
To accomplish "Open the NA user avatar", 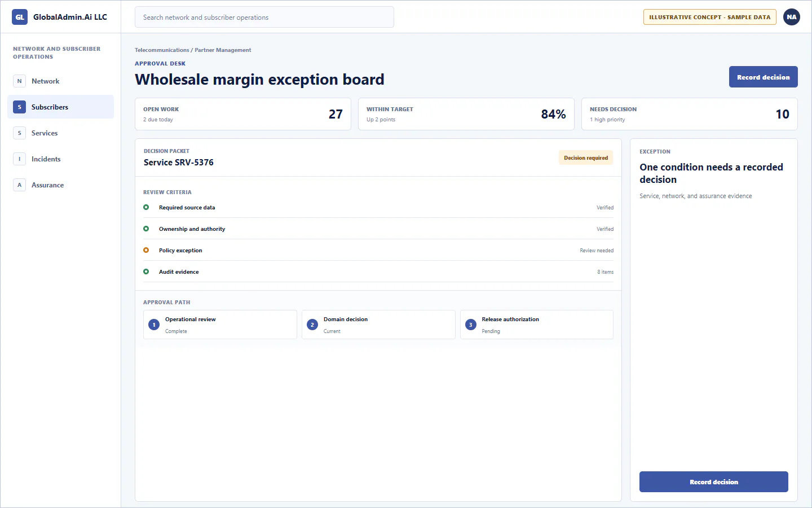I will pyautogui.click(x=792, y=17).
